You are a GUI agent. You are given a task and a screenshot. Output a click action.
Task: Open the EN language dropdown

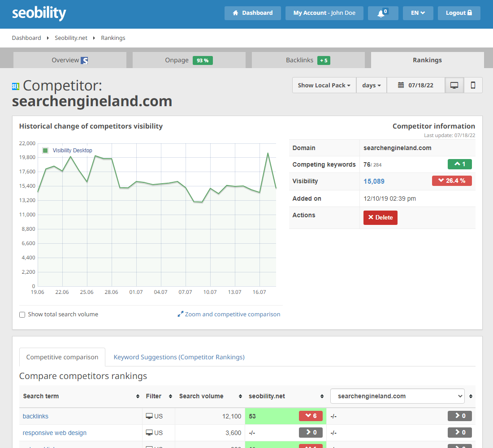(x=418, y=13)
